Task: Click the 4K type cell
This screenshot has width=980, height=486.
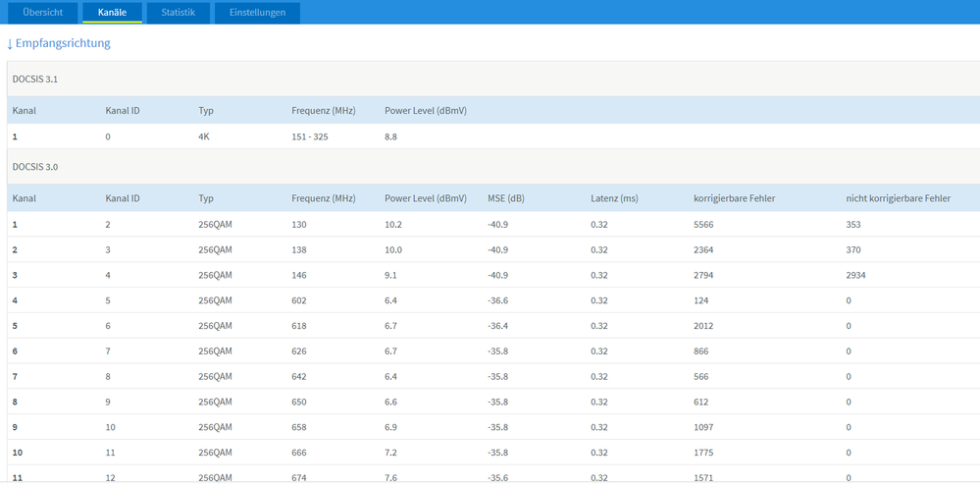Action: click(x=204, y=136)
